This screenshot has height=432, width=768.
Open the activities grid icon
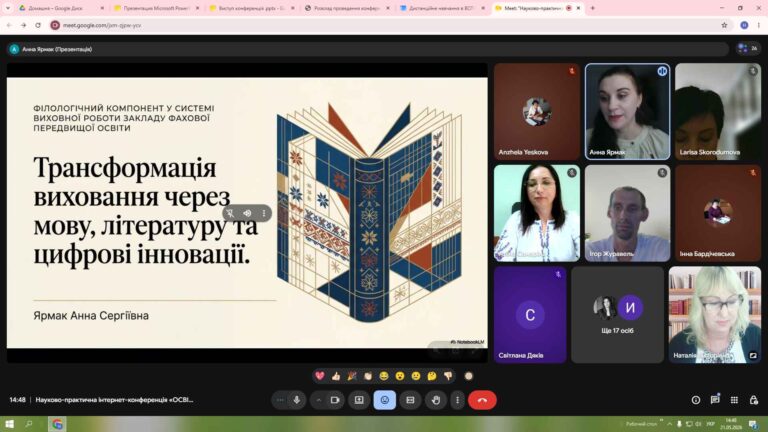tap(734, 400)
